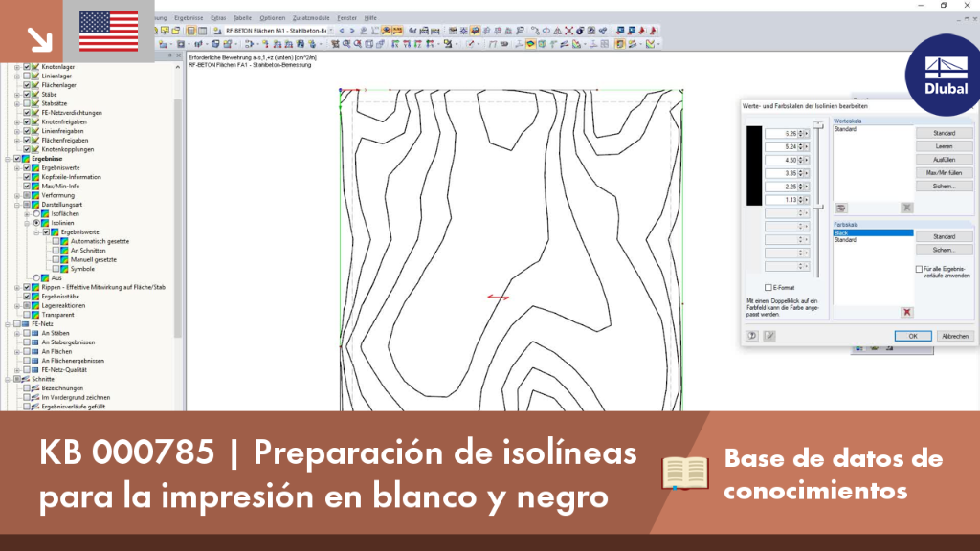Viewport: 980px width, 551px height.
Task: Click the highlighted isolines display toolbar icon
Action: 530,44
